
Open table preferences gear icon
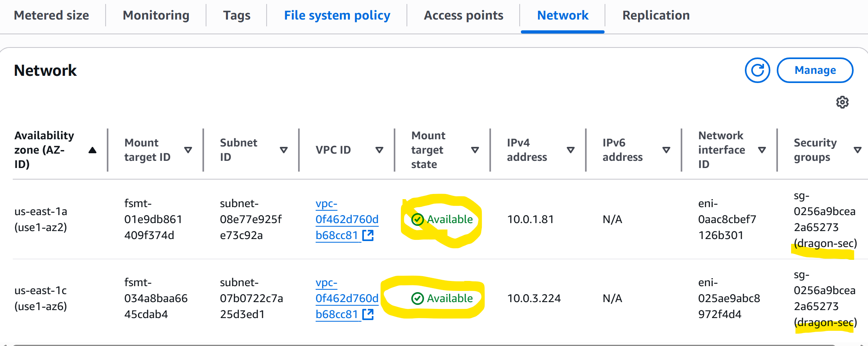pos(842,102)
